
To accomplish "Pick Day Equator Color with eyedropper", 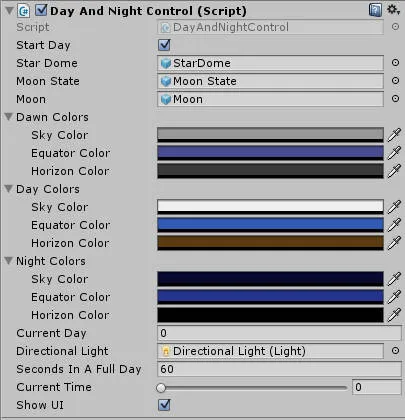I will click(394, 225).
